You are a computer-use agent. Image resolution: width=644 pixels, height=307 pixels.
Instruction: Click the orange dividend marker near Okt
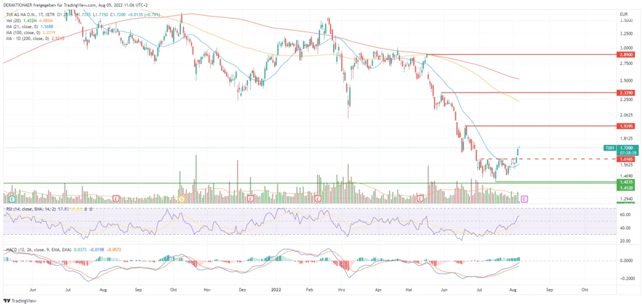click(x=182, y=199)
